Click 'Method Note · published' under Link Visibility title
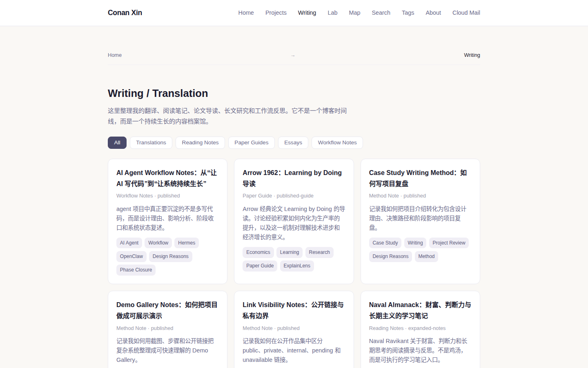 point(271,328)
